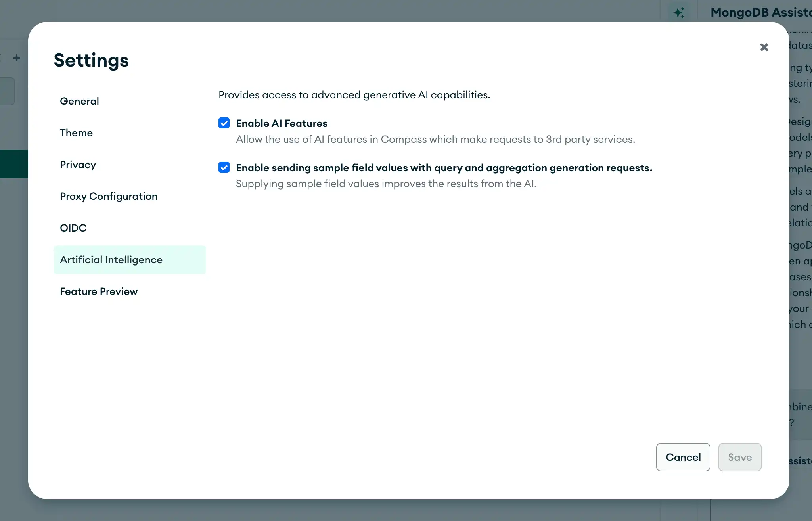Cancel the settings changes
This screenshot has width=812, height=521.
coord(683,457)
